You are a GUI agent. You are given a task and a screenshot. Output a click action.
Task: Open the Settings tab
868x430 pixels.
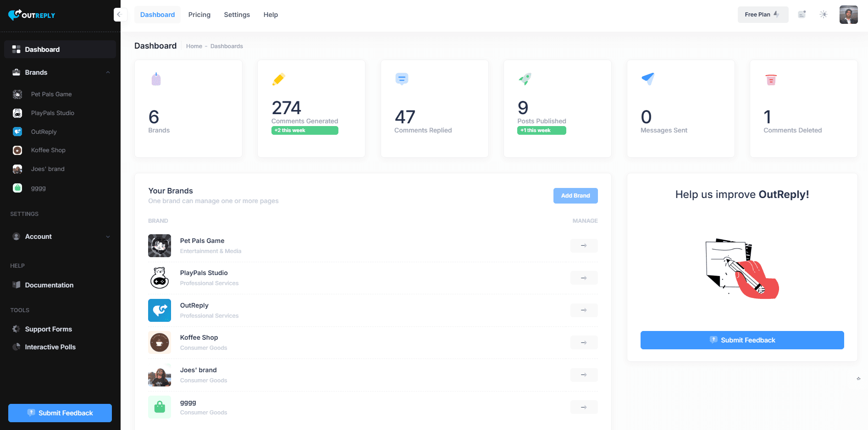pos(237,15)
